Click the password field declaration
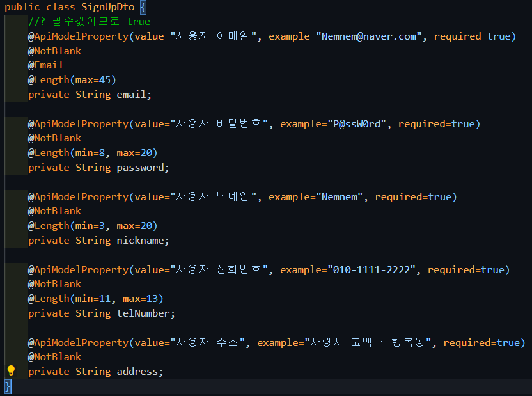The height and width of the screenshot is (396, 532). [98, 168]
